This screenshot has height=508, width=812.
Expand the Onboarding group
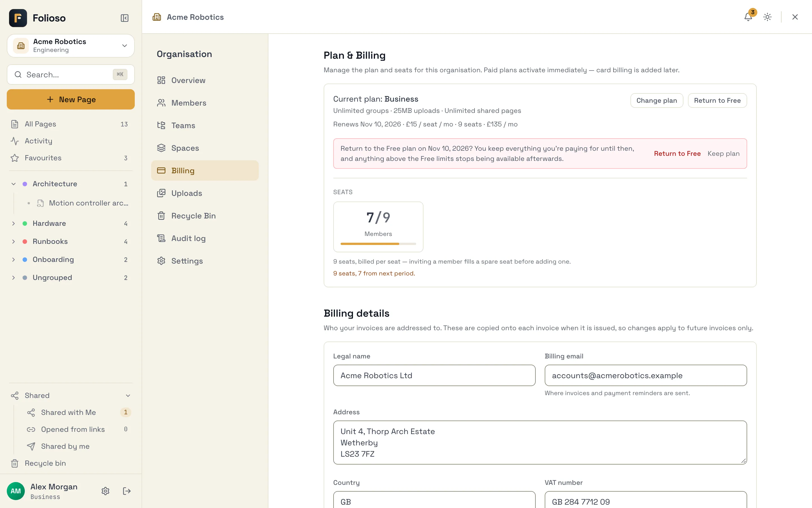coord(14,259)
